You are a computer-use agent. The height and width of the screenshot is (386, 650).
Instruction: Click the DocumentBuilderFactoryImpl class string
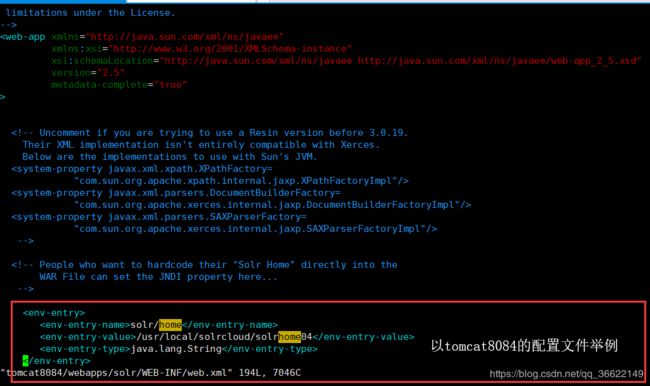tap(272, 205)
